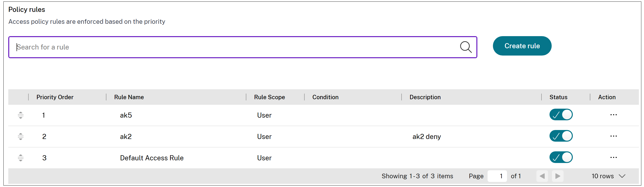The width and height of the screenshot is (644, 187).
Task: Focus the Search for a rule field
Action: 235,47
